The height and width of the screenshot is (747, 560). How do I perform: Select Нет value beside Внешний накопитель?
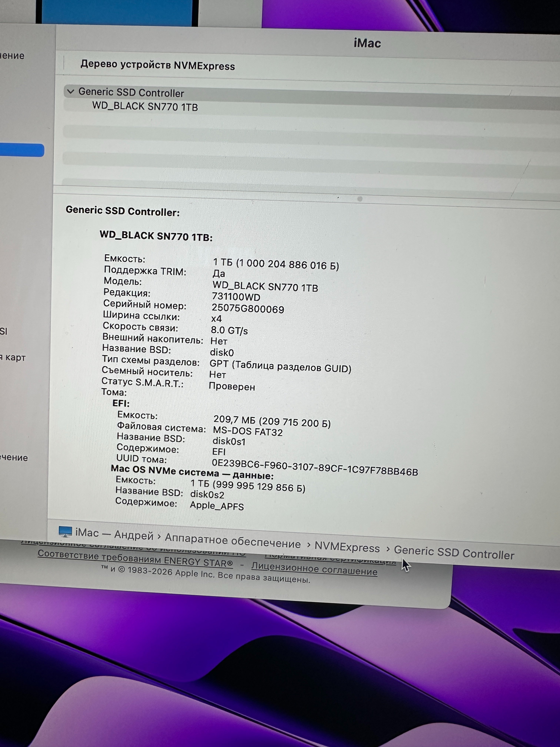[x=219, y=341]
